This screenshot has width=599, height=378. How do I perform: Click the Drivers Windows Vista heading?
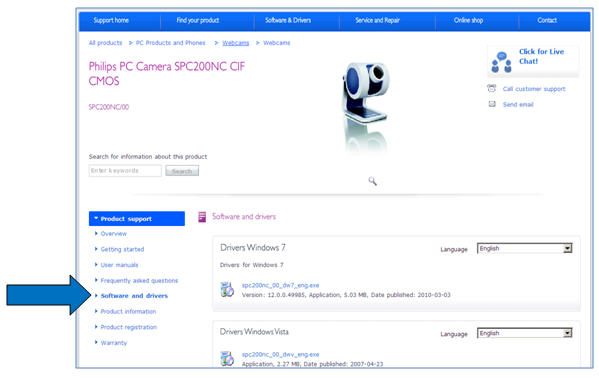point(254,332)
